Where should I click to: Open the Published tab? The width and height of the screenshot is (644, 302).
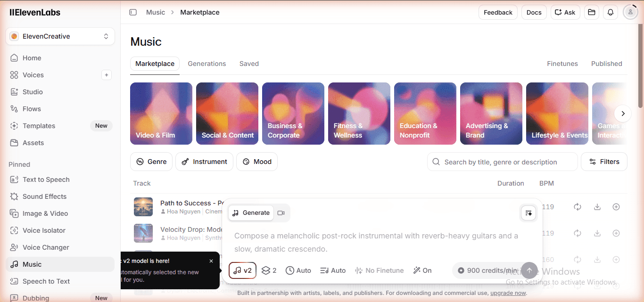pyautogui.click(x=607, y=64)
